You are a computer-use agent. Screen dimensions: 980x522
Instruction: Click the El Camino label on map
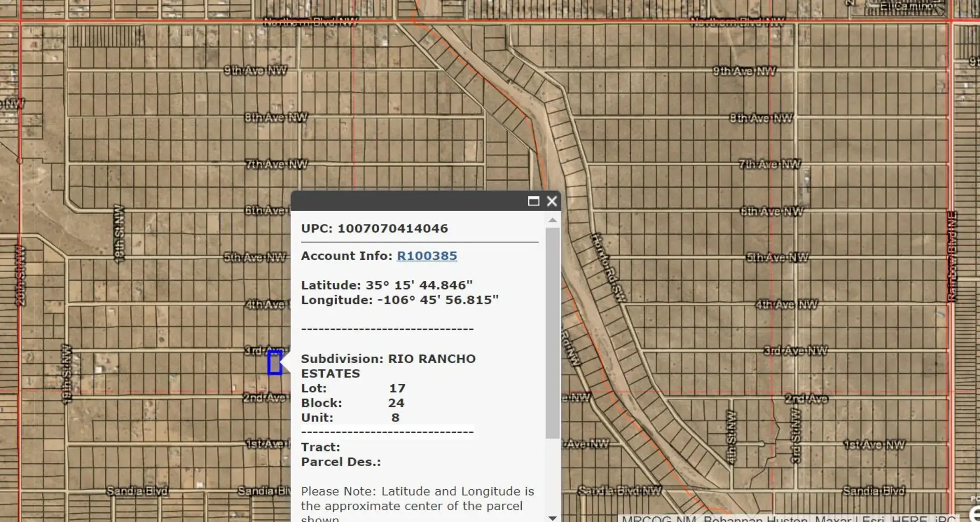tap(906, 6)
